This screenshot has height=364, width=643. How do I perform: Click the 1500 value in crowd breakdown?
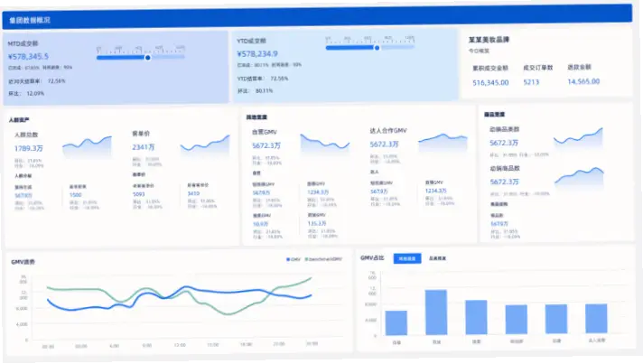(76, 195)
